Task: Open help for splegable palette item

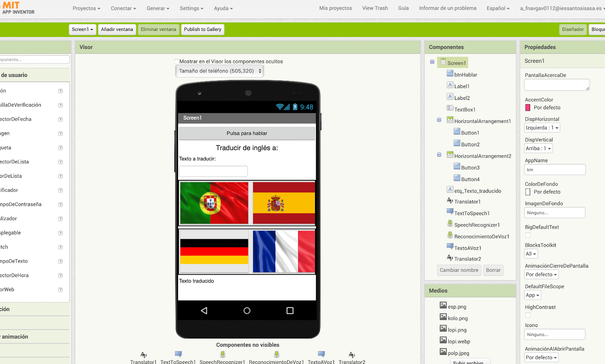Action: coord(60,233)
